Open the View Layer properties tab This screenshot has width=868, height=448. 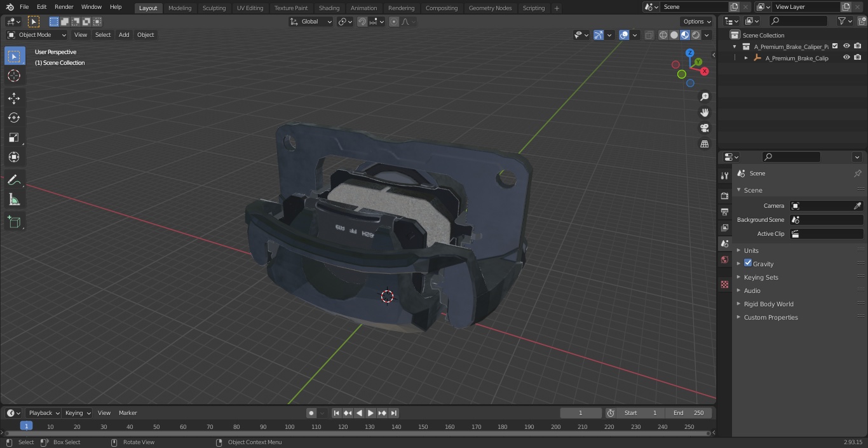click(724, 227)
